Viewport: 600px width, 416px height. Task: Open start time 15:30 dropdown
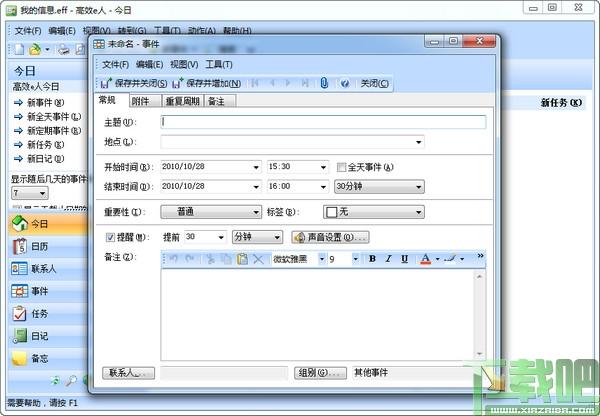pyautogui.click(x=323, y=167)
